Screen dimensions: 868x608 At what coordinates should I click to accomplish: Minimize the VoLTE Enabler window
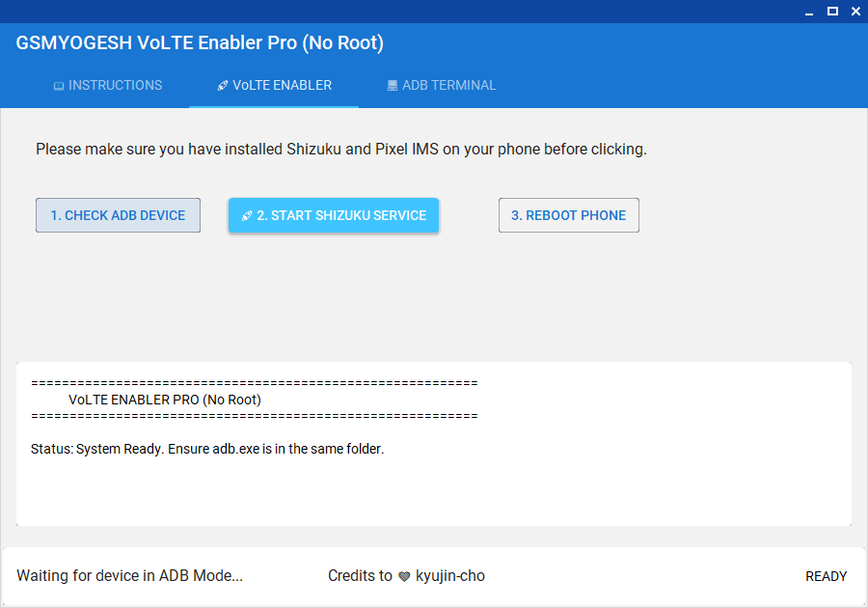point(807,11)
